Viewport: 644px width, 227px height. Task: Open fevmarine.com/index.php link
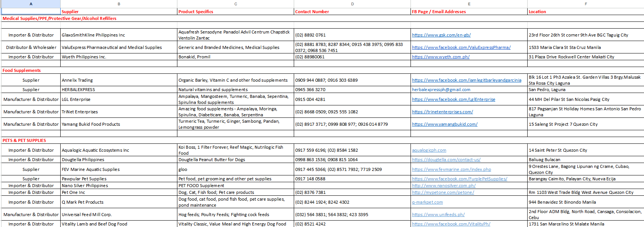(x=451, y=169)
